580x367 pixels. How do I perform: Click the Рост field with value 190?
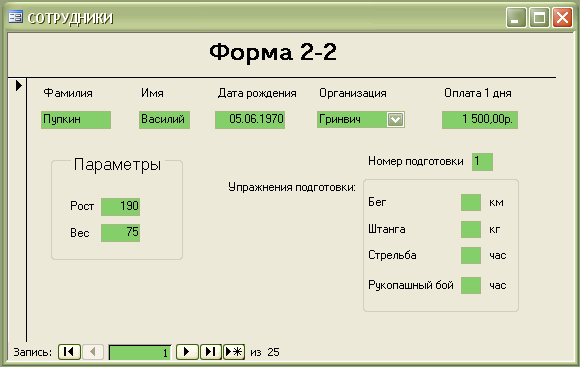click(121, 206)
